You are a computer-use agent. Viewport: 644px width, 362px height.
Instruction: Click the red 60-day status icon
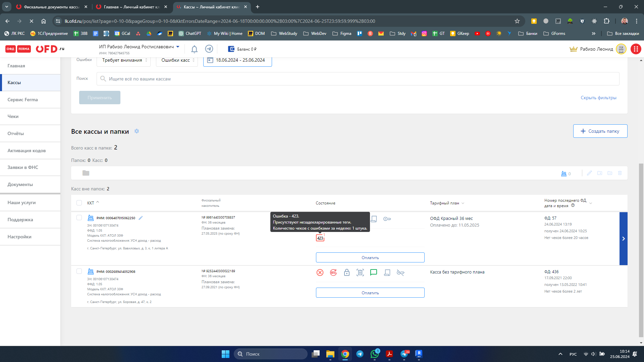(x=333, y=273)
